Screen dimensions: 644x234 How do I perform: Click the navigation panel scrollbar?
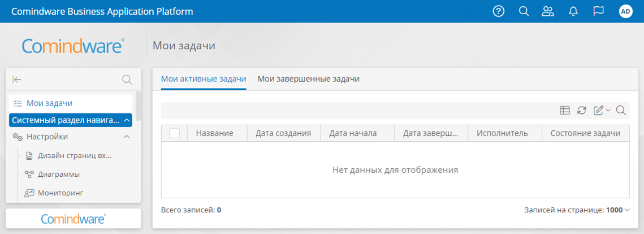pos(139,106)
